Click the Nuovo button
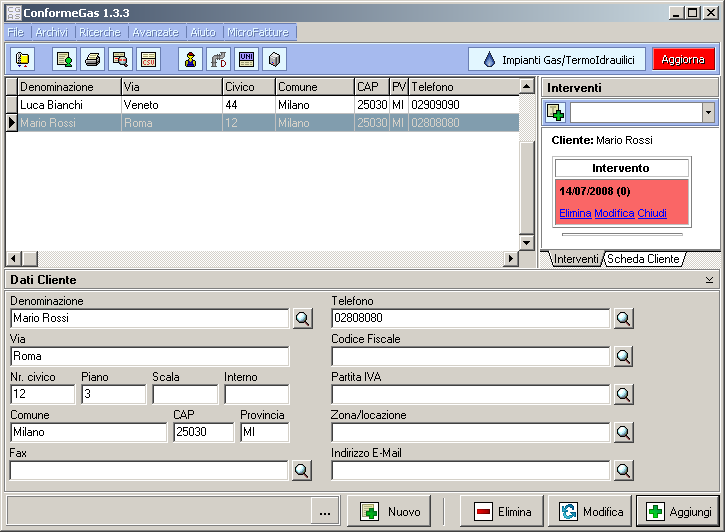Viewport: 725px width, 532px height. click(x=389, y=512)
